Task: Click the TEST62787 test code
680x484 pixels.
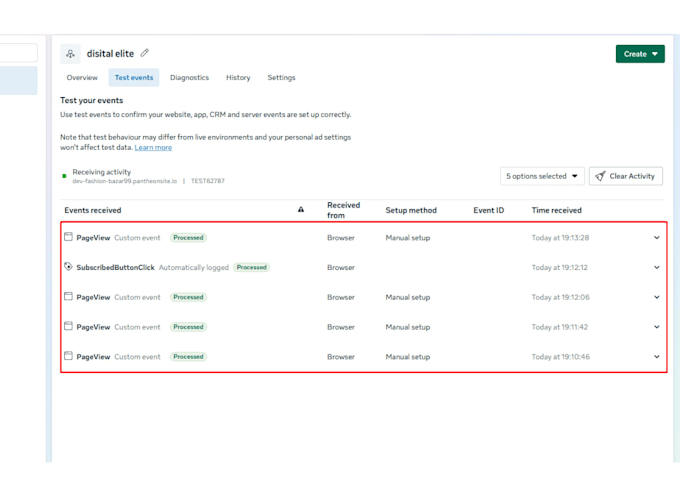Action: [208, 181]
